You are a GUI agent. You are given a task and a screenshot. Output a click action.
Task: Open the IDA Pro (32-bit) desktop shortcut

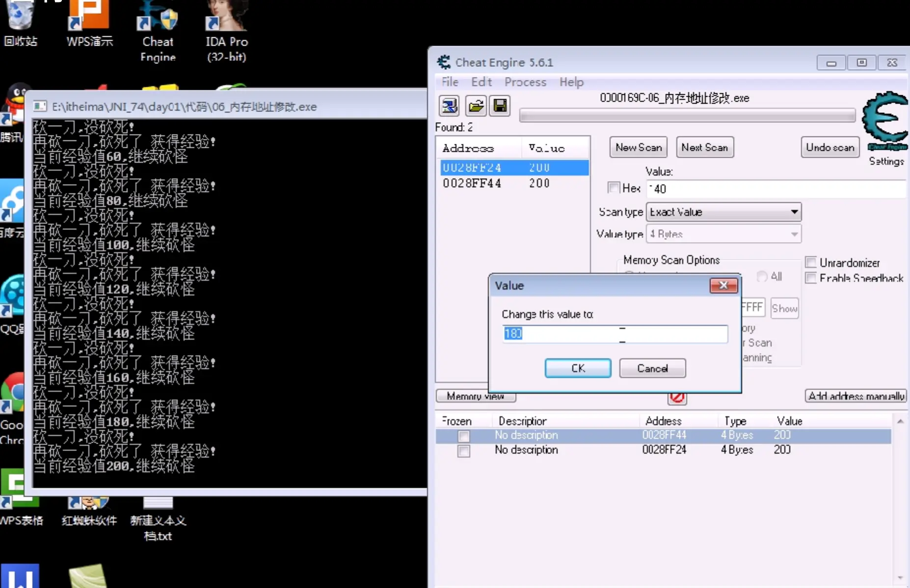tap(226, 31)
